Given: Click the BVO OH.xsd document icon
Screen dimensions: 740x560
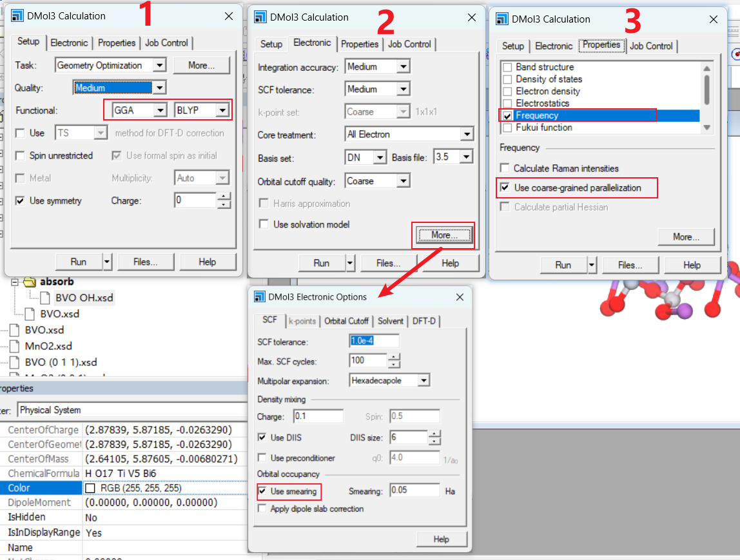Looking at the screenshot, I should pos(45,298).
